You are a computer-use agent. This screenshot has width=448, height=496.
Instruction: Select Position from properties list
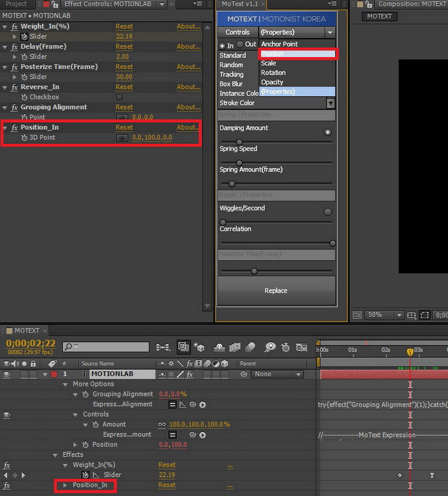[297, 54]
